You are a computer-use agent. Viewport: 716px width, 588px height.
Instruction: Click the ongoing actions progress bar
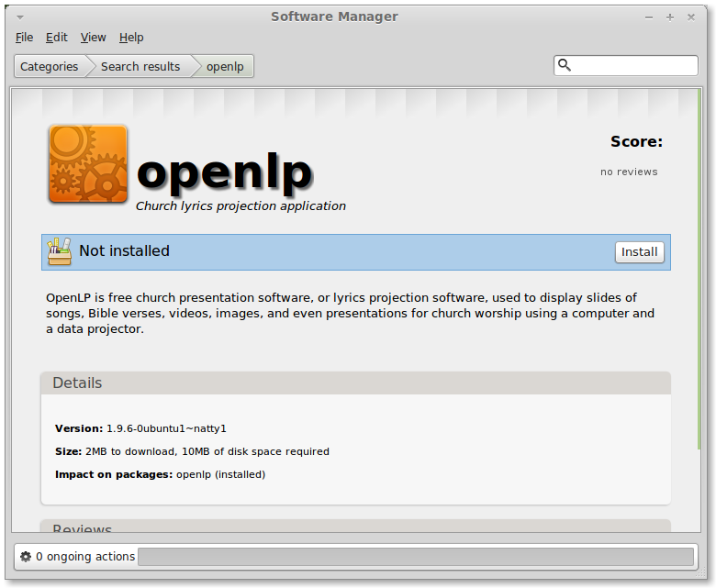(416, 557)
